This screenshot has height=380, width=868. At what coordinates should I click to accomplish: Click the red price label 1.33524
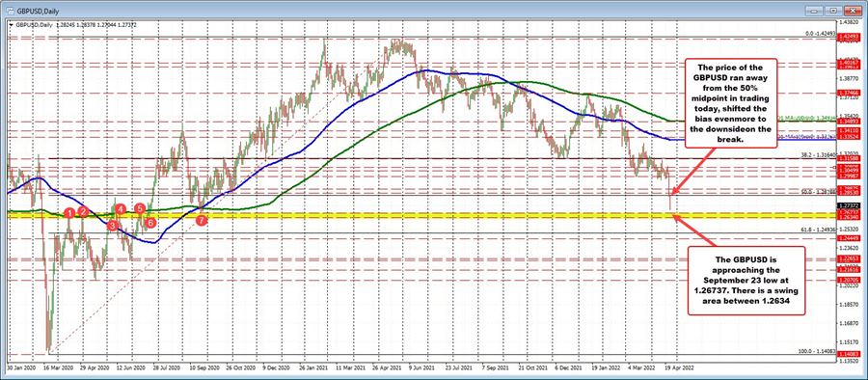point(848,136)
